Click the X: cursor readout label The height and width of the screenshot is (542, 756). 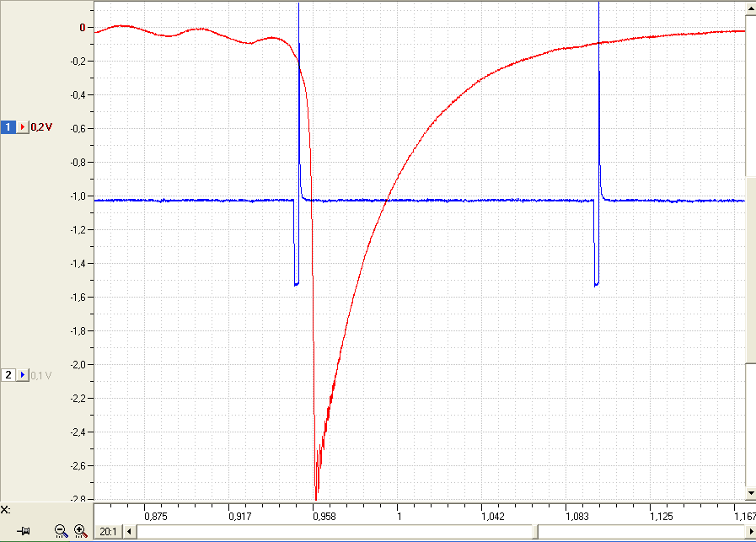coord(6,510)
